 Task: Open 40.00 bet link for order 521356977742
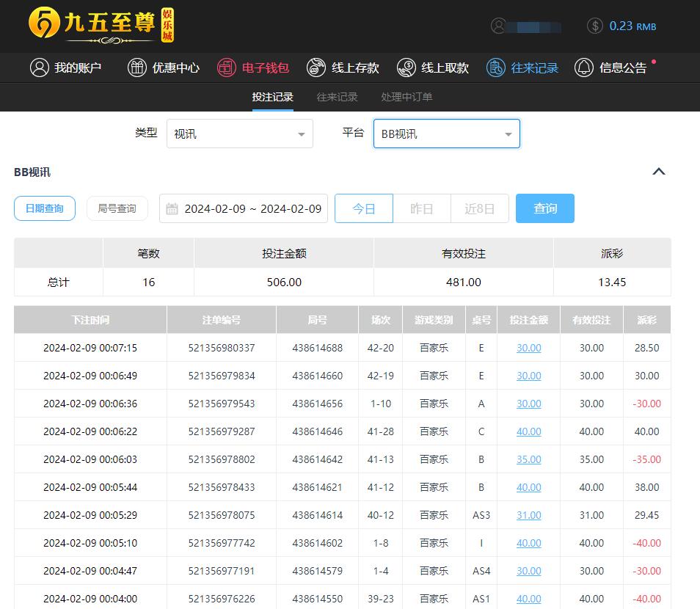click(528, 544)
